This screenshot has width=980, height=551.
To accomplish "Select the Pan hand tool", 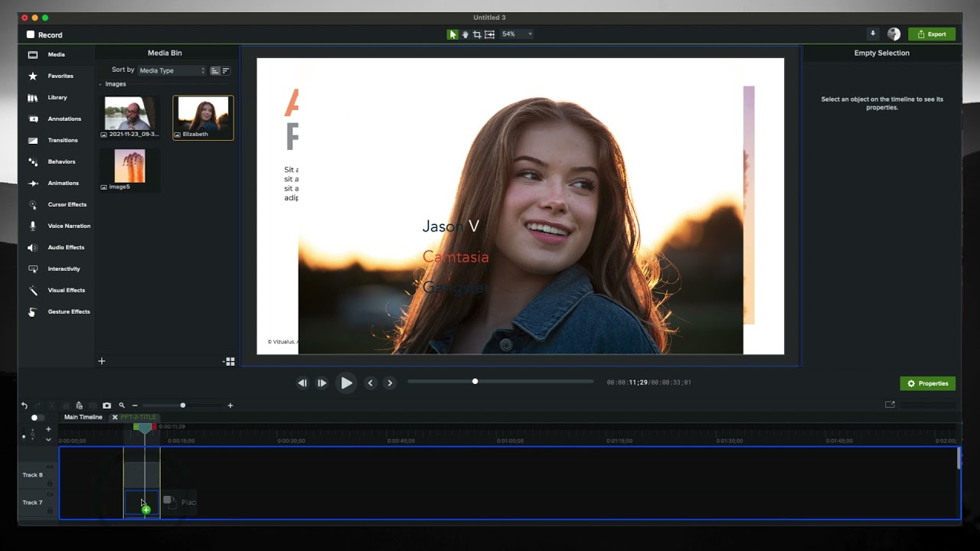I will coord(465,34).
